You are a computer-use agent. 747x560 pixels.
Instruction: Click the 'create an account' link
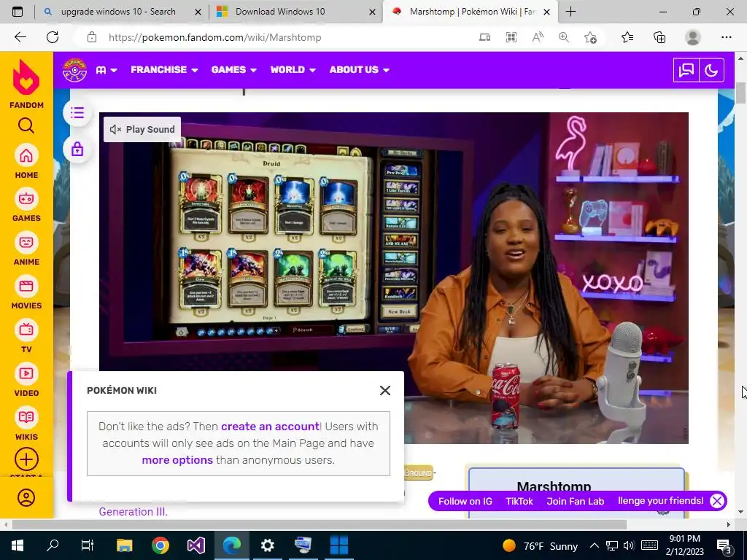(x=270, y=426)
